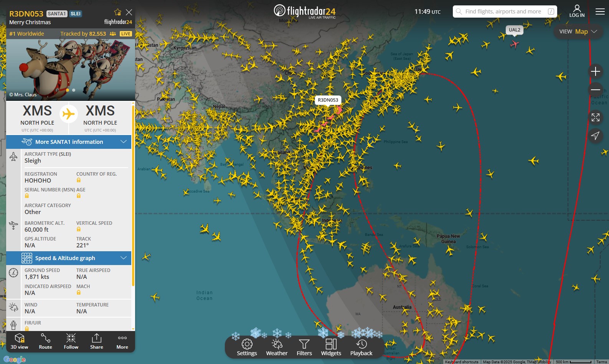Image resolution: width=609 pixels, height=364 pixels.
Task: Click LOG IN button
Action: click(x=577, y=11)
